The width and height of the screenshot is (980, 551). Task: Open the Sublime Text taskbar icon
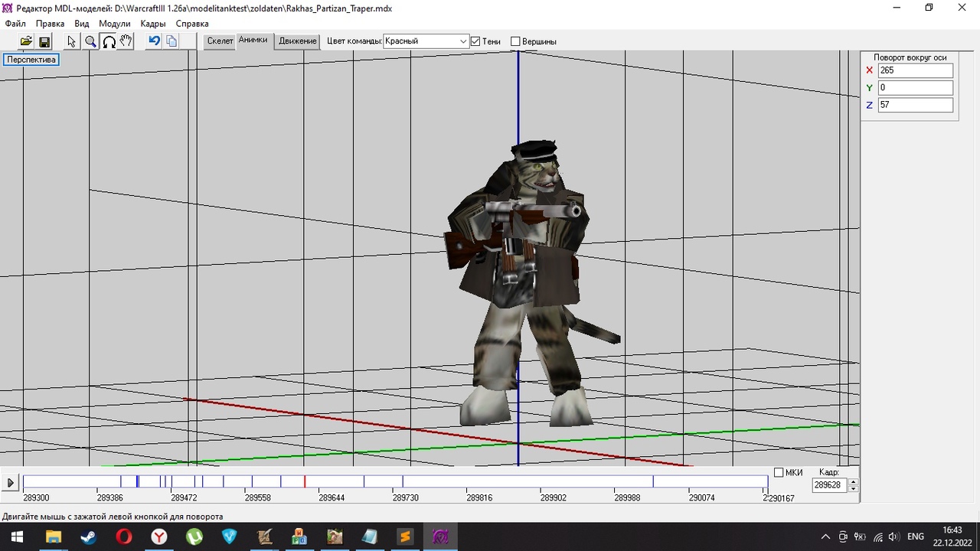[405, 536]
